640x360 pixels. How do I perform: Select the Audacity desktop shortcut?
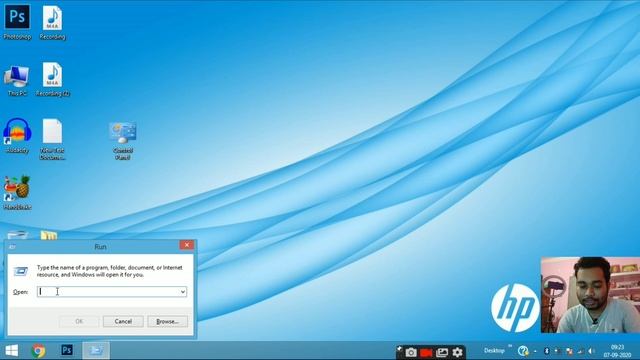point(17,136)
